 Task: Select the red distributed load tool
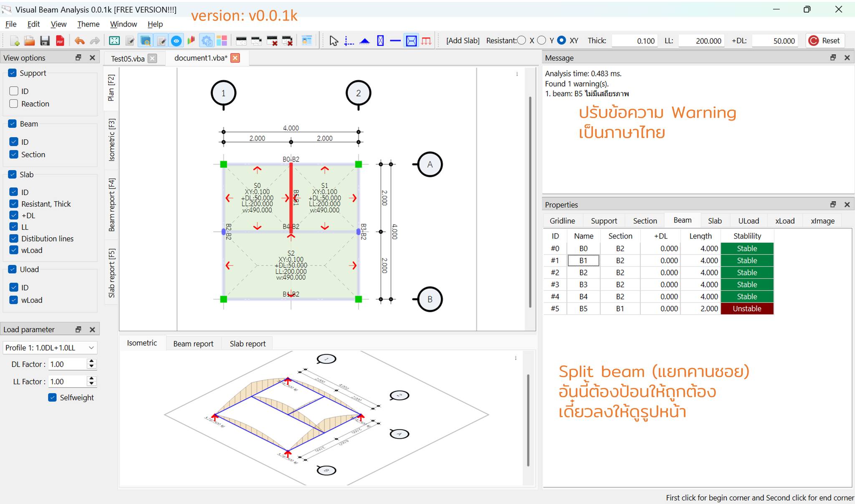point(426,41)
